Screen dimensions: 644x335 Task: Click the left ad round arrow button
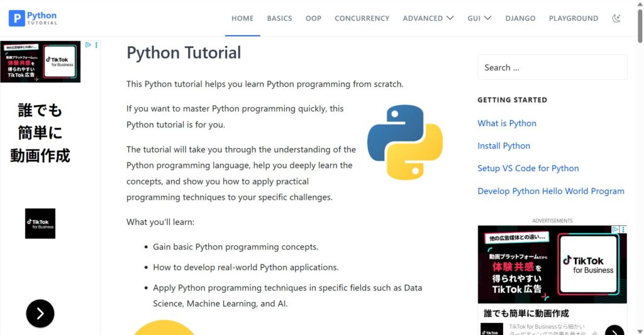[40, 313]
